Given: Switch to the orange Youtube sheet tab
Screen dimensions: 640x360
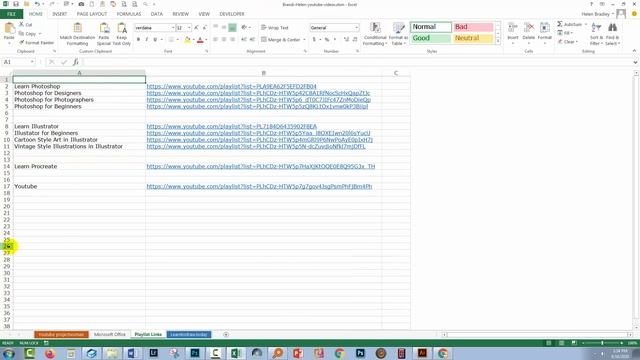Looking at the screenshot, I should (x=61, y=334).
